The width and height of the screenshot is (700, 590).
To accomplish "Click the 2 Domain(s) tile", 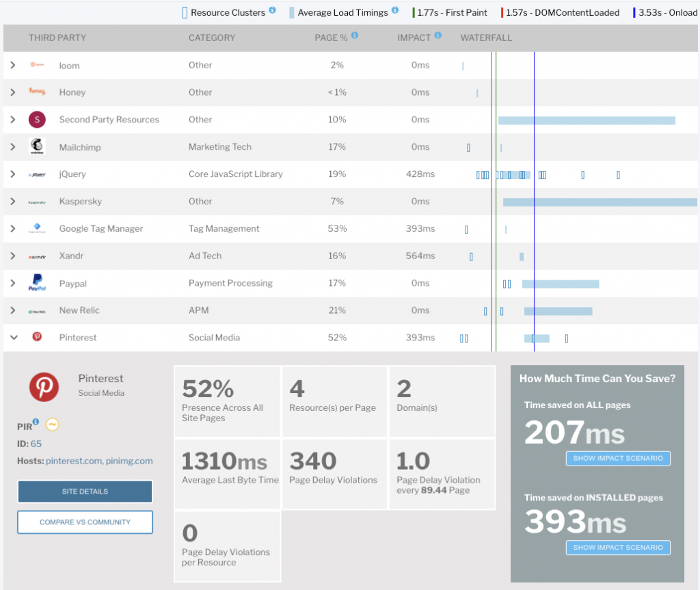I will [442, 401].
